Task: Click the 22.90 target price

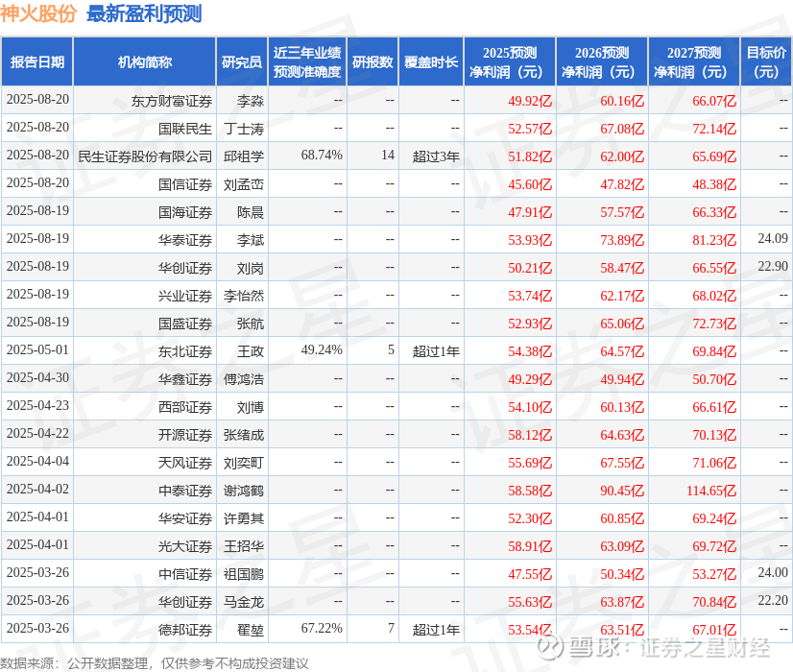Action: [x=773, y=266]
